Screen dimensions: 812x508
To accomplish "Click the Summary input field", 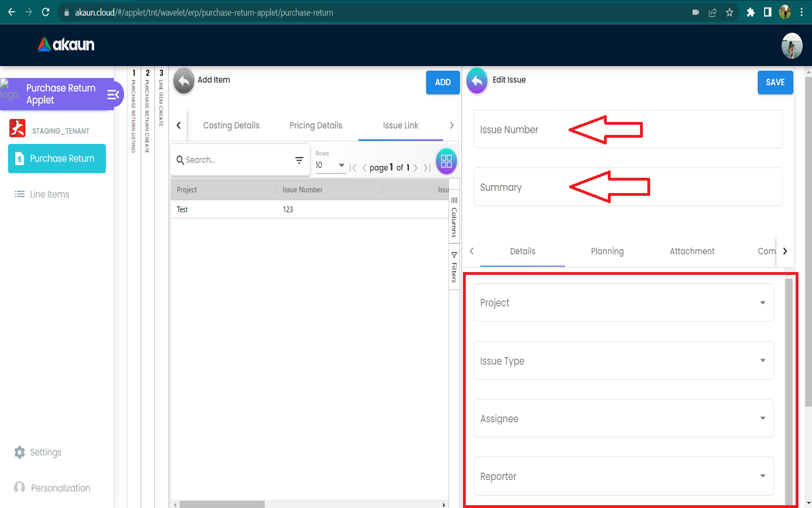I will click(628, 187).
